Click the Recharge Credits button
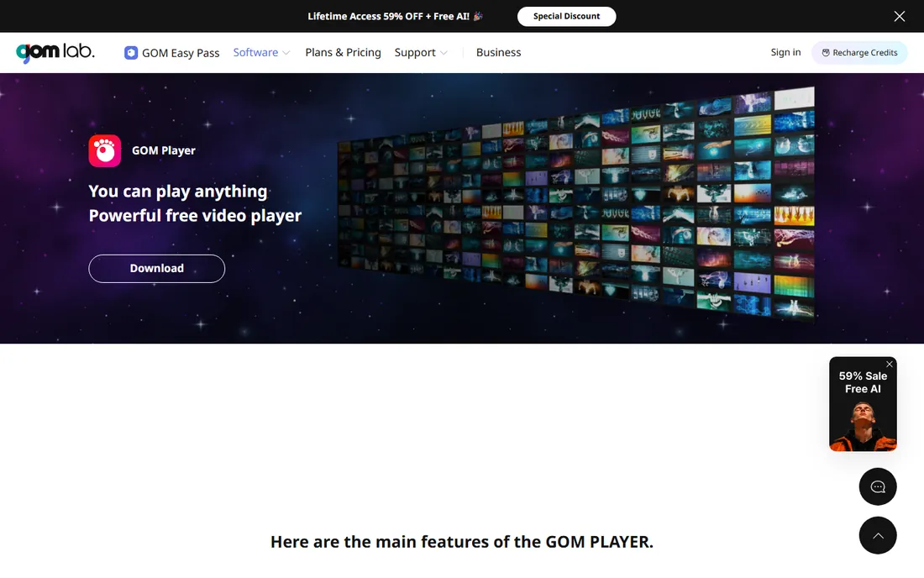Screen dimensions: 924x578 tap(859, 52)
